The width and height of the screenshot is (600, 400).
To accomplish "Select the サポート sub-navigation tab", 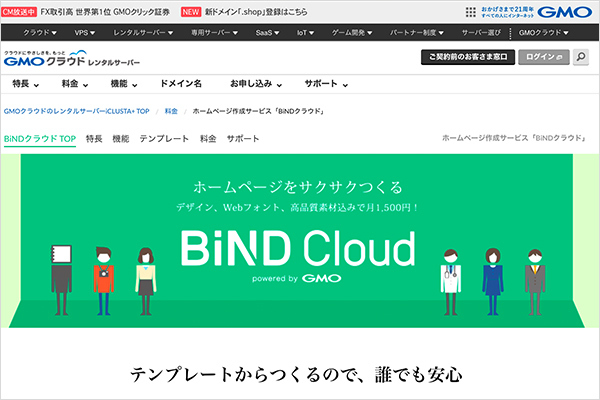I will coord(243,139).
